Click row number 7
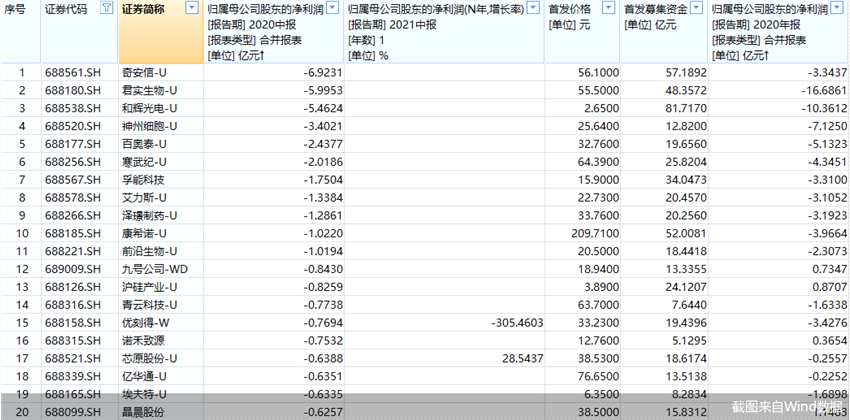The width and height of the screenshot is (850, 420). pos(22,180)
